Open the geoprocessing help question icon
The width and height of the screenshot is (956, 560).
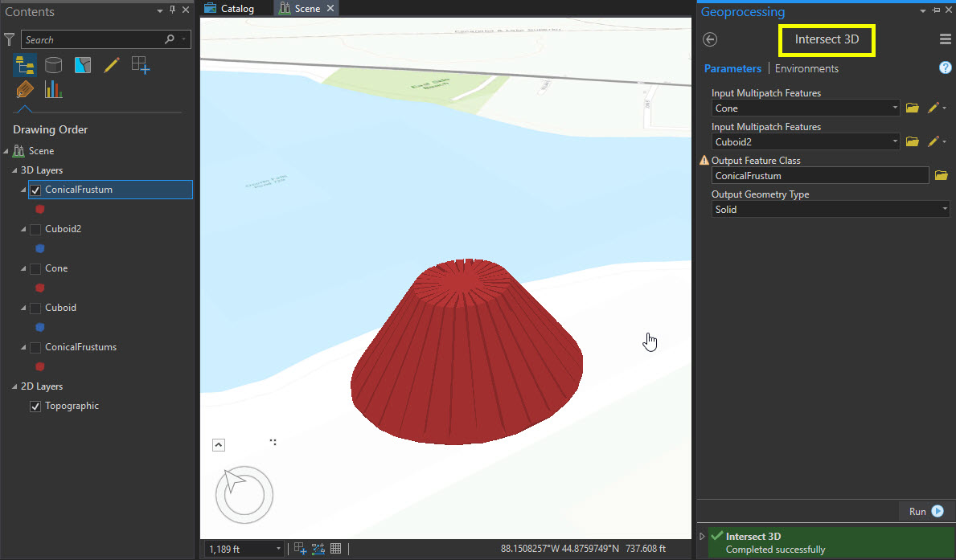[945, 68]
